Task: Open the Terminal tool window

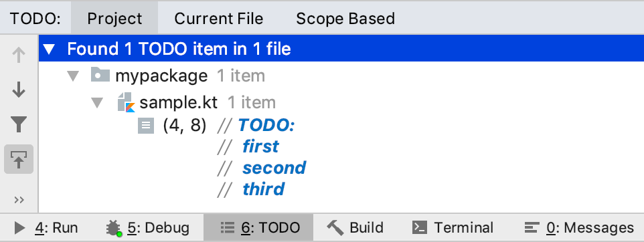Action: pyautogui.click(x=453, y=228)
